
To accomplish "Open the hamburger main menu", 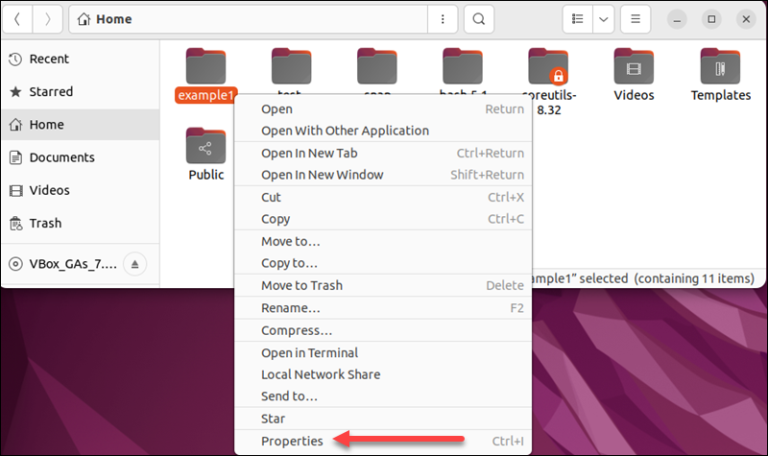I will [x=632, y=19].
